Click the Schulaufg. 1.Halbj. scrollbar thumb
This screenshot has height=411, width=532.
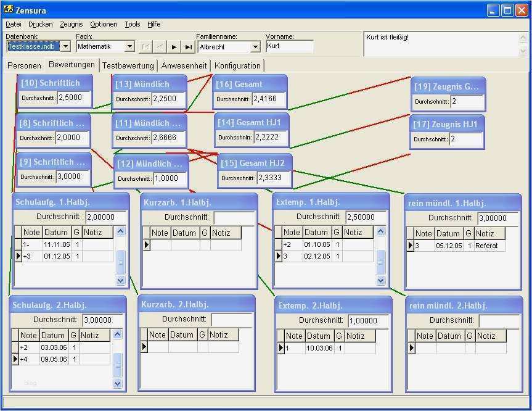[x=120, y=262]
